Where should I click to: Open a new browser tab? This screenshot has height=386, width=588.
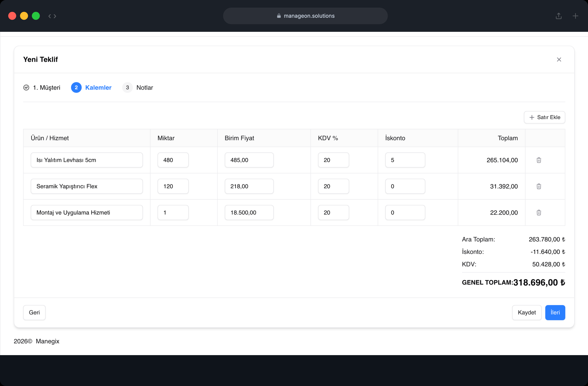point(575,16)
